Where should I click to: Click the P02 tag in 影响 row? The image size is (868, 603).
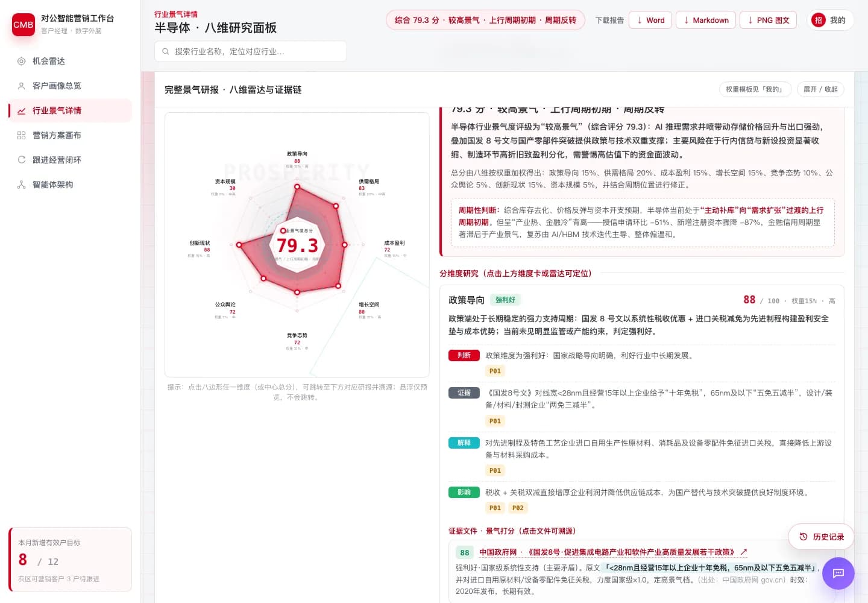click(x=518, y=508)
